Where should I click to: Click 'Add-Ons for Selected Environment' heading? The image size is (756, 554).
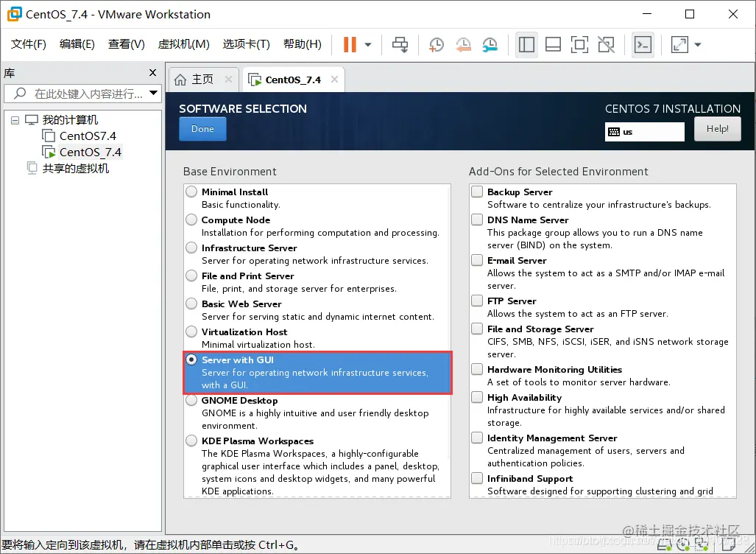coord(558,172)
